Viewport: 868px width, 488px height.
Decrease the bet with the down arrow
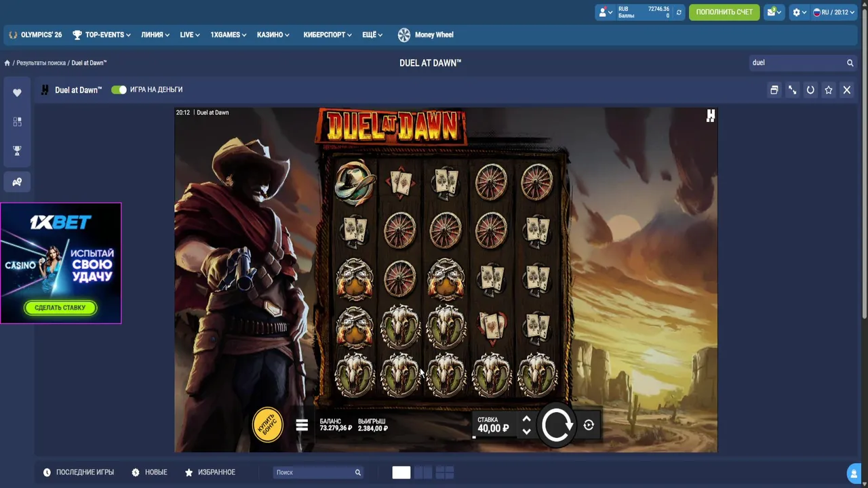526,432
